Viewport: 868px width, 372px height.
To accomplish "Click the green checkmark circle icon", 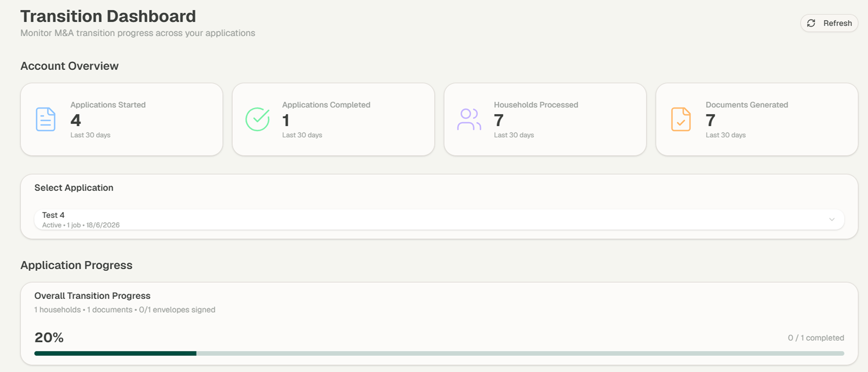I will click(257, 119).
